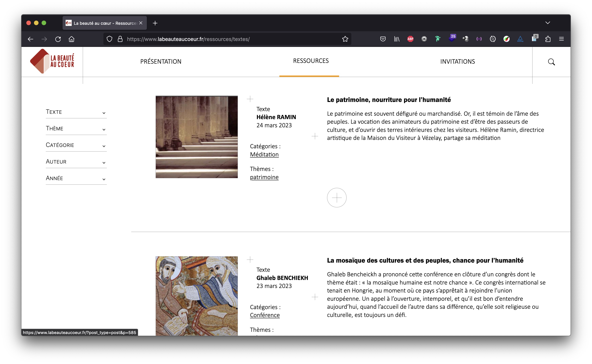Click the La Beauté au Cœur logo
Image resolution: width=592 pixels, height=364 pixels.
52,61
